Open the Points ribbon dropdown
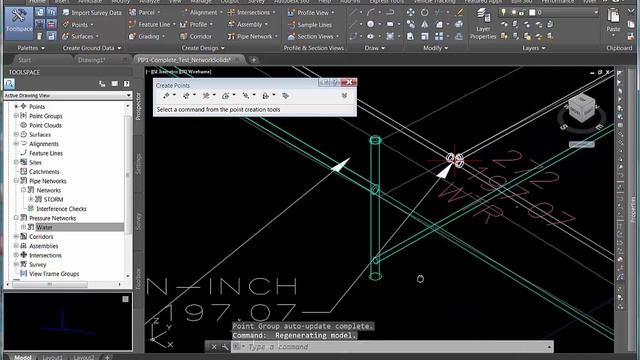The width and height of the screenshot is (640, 360). (x=78, y=24)
